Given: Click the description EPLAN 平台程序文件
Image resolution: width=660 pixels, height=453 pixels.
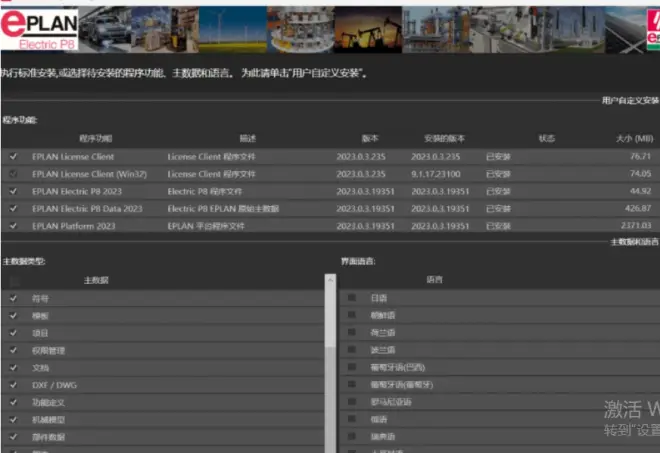Looking at the screenshot, I should [x=205, y=226].
